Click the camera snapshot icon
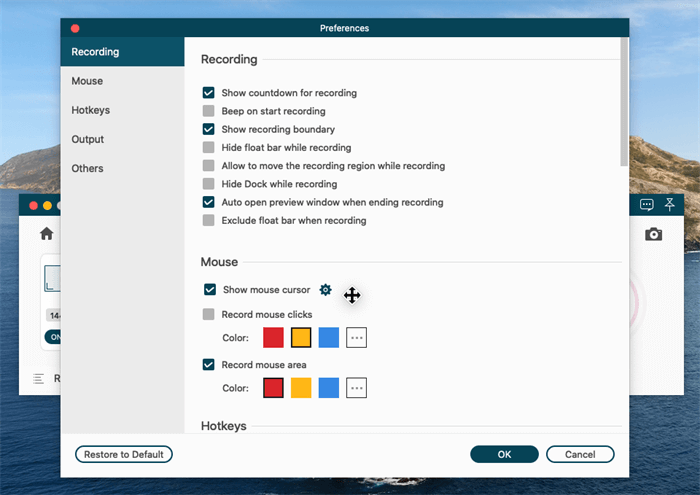The width and height of the screenshot is (700, 495). point(653,234)
